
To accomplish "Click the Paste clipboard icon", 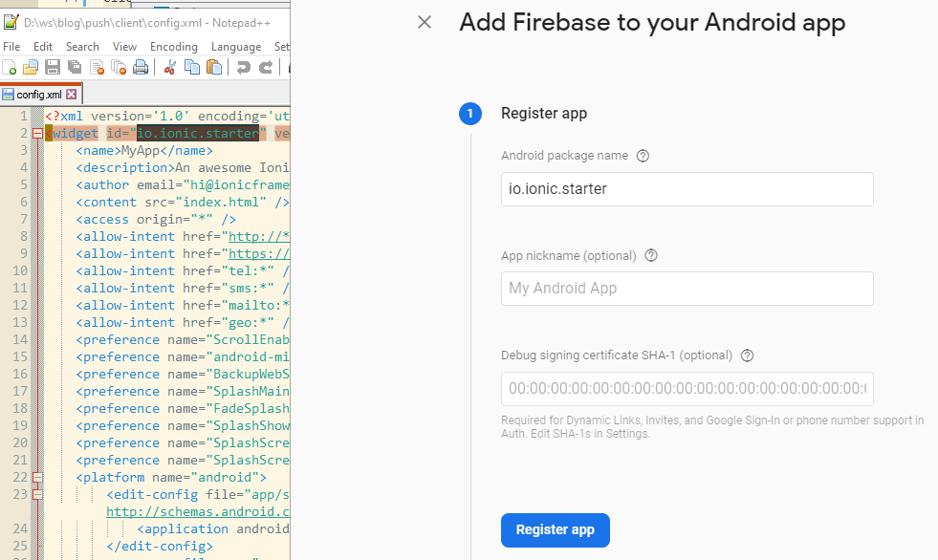I will [x=214, y=67].
